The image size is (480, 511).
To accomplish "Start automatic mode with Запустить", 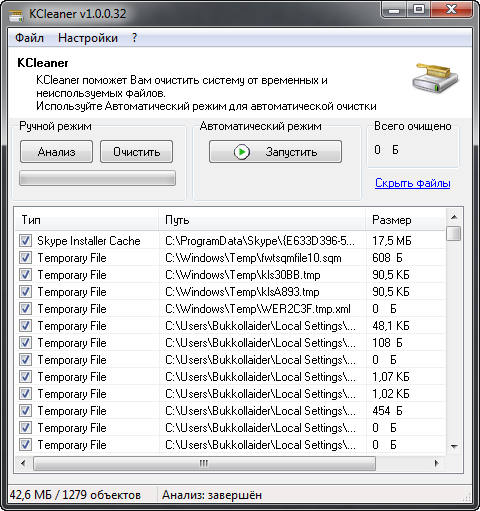I will [x=275, y=152].
